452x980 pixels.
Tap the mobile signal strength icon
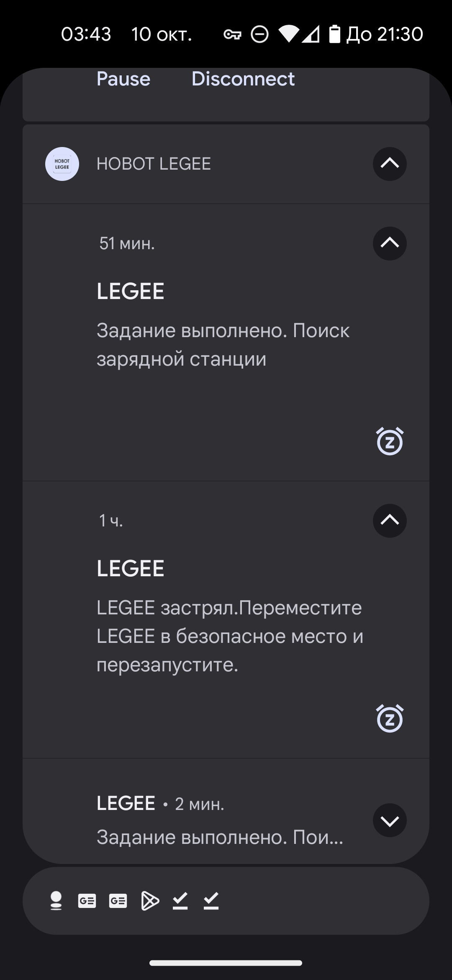pos(311,34)
